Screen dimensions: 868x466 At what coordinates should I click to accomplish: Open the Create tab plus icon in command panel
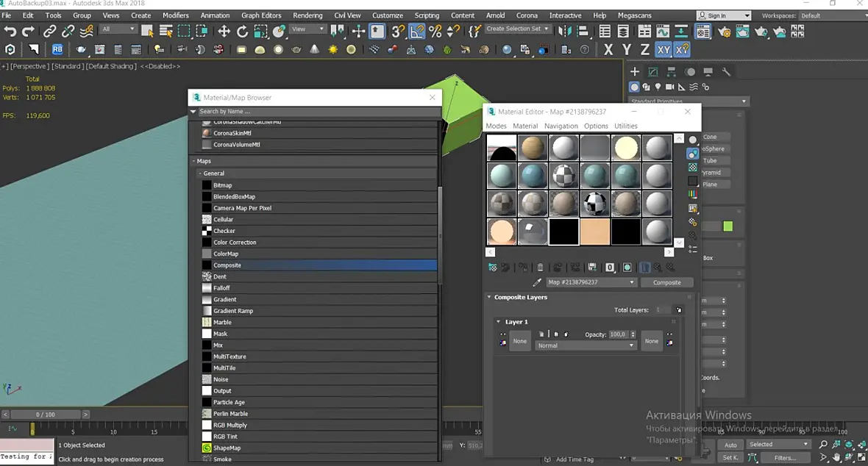635,71
